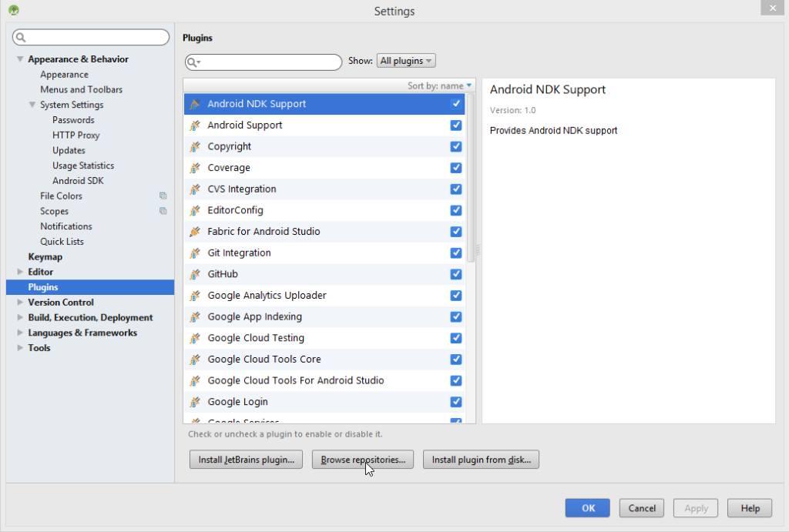Click the Git Integration plugin icon
Screen dimensions: 789x532
click(194, 253)
